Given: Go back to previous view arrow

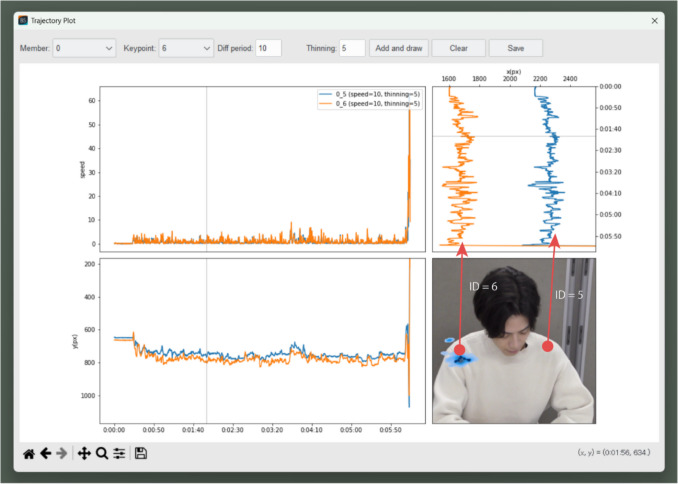Looking at the screenshot, I should click(x=45, y=453).
